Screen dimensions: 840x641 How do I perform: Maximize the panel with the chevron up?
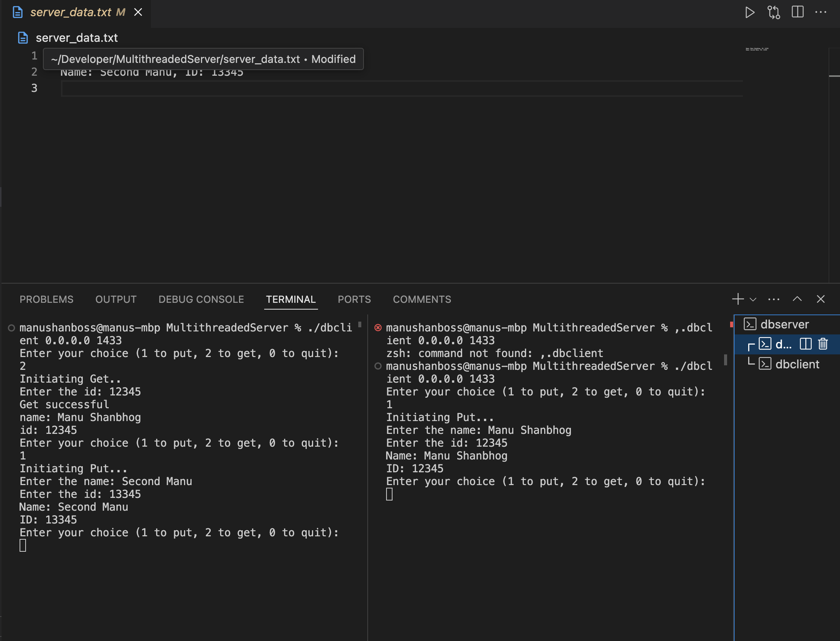pos(797,299)
